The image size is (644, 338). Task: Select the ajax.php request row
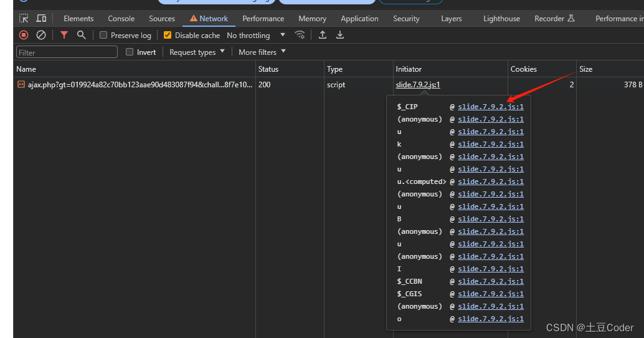coord(329,85)
